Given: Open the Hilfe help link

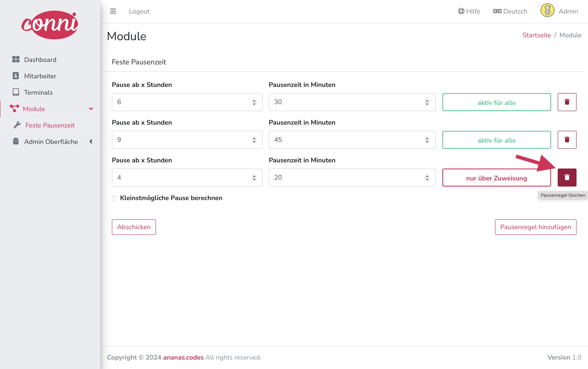Looking at the screenshot, I should 469,11.
